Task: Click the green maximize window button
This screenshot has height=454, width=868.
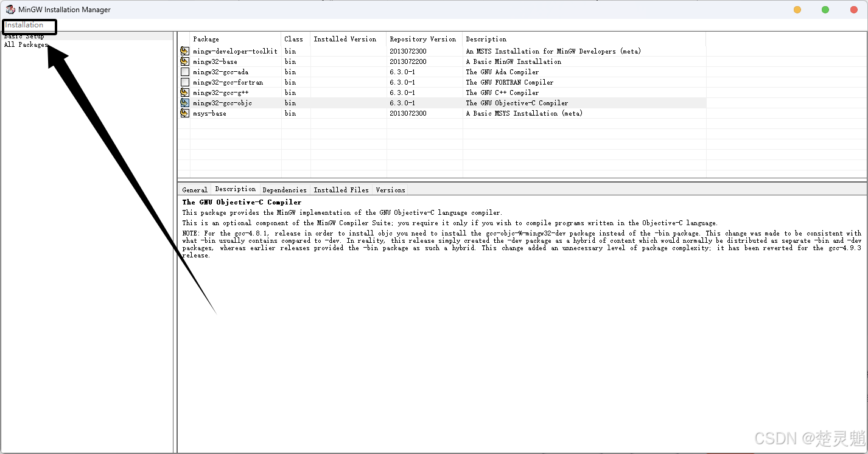Action: (x=825, y=10)
